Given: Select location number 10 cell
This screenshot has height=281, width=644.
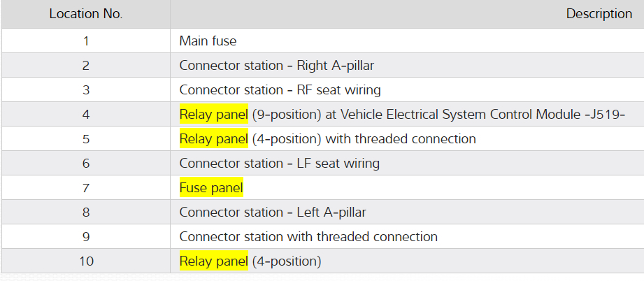Looking at the screenshot, I should click(x=86, y=261).
